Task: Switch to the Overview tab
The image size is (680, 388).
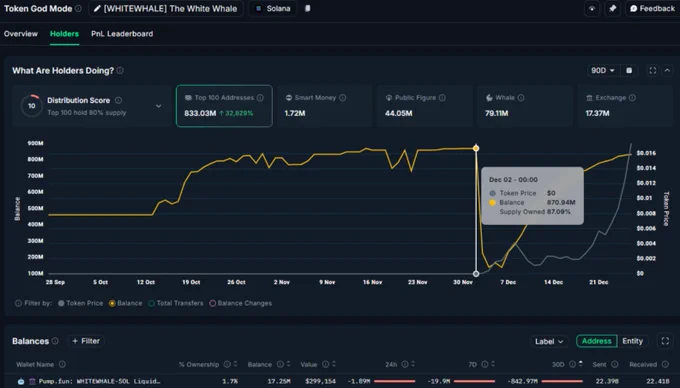Action: tap(21, 34)
